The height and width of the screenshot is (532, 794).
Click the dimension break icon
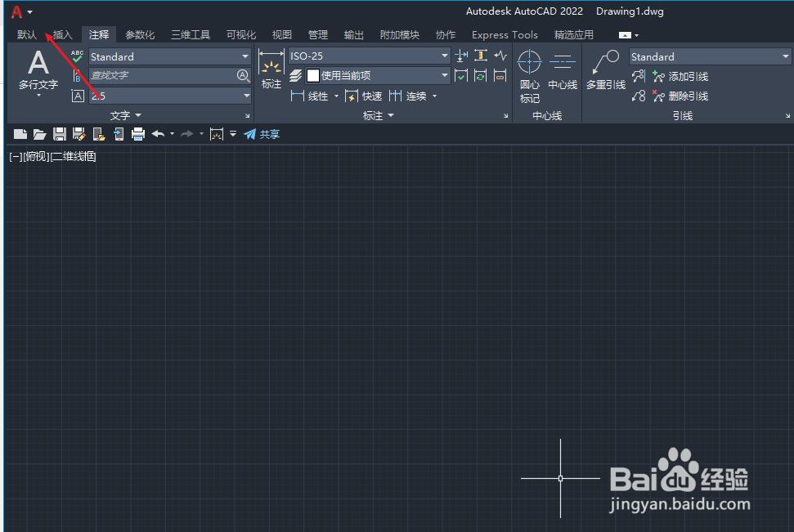pos(461,56)
